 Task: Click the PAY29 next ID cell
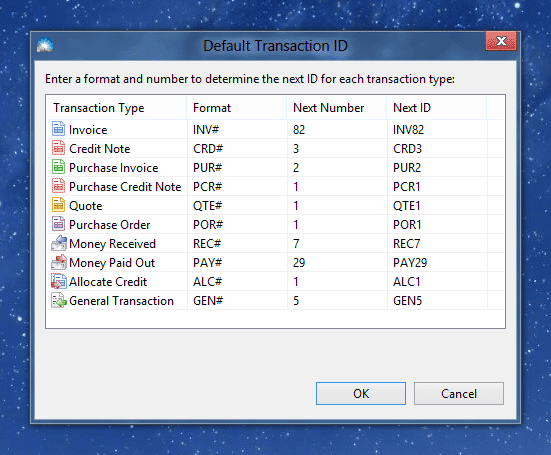(x=437, y=262)
